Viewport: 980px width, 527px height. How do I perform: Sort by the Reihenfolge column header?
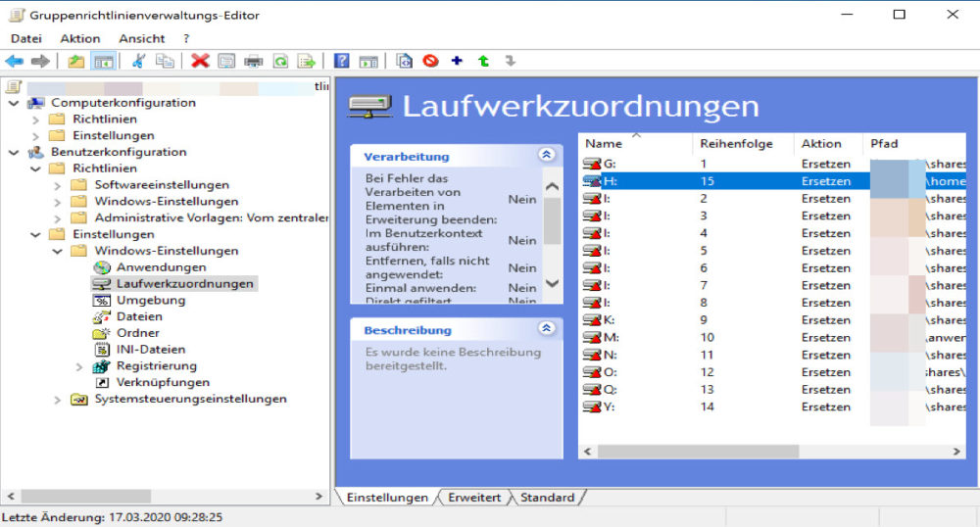tap(736, 143)
